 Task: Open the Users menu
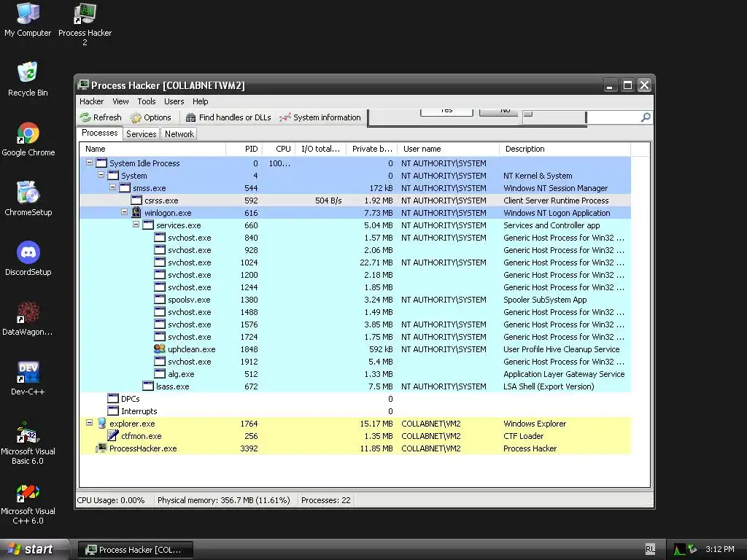click(174, 101)
